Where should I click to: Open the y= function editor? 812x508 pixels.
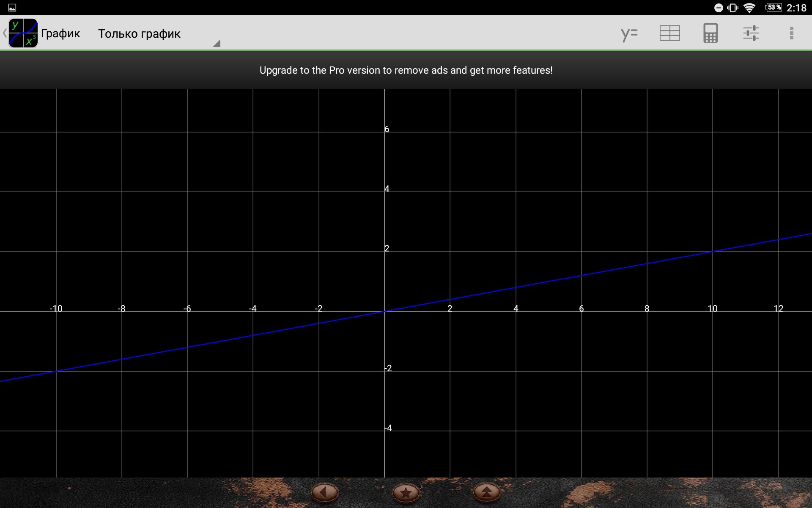click(629, 33)
